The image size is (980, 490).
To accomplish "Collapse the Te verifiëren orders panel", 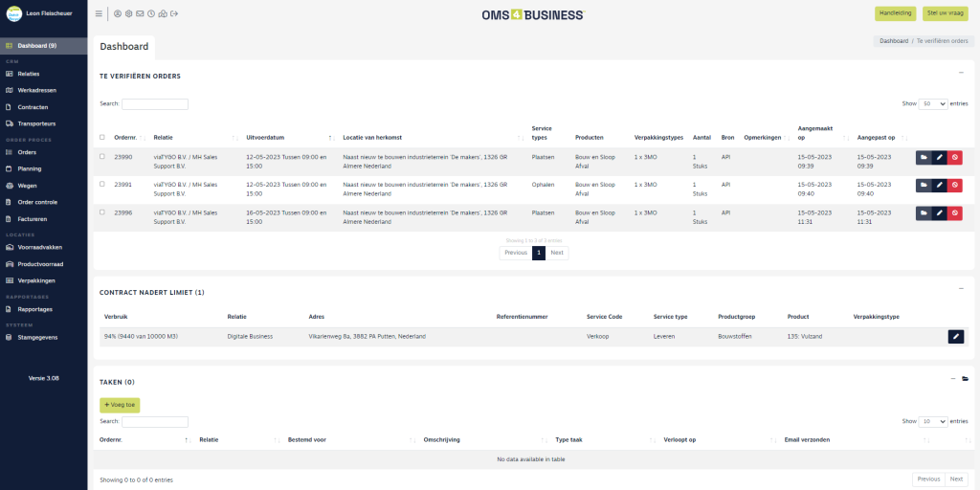I will pos(960,73).
